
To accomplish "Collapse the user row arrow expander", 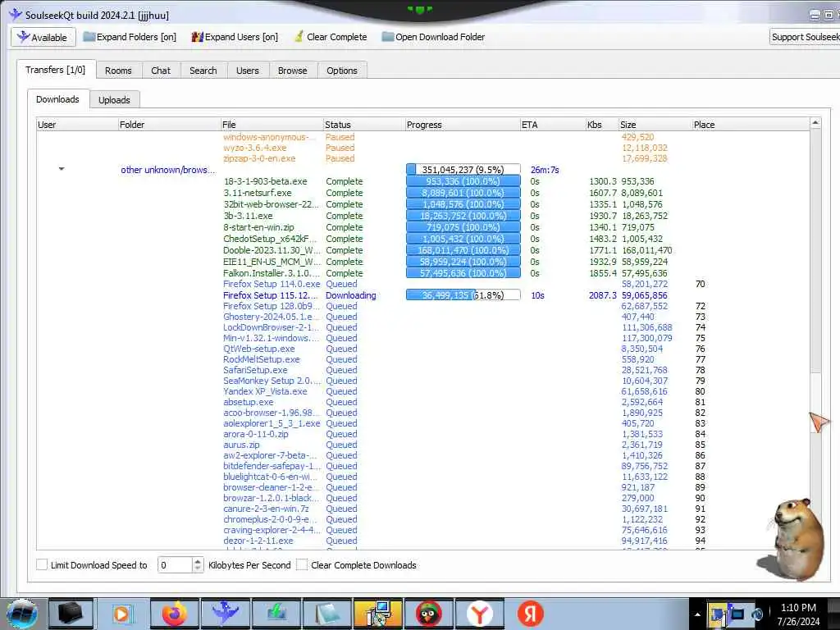I will [62, 169].
